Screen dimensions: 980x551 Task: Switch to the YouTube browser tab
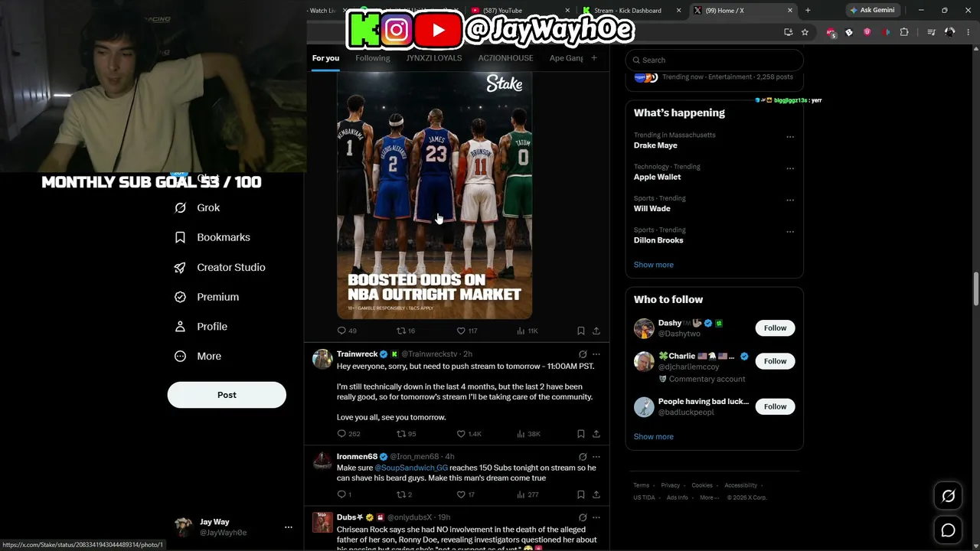point(520,10)
